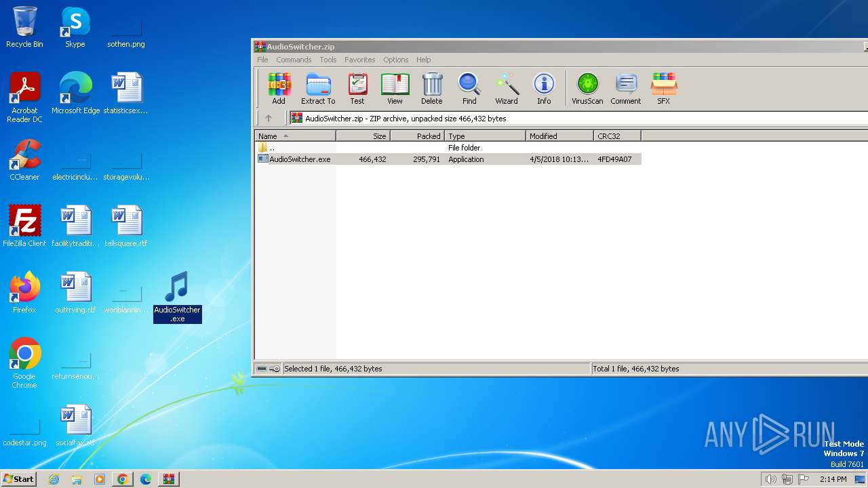Image resolution: width=868 pixels, height=488 pixels.
Task: Launch the Wizard tool
Action: tap(507, 89)
